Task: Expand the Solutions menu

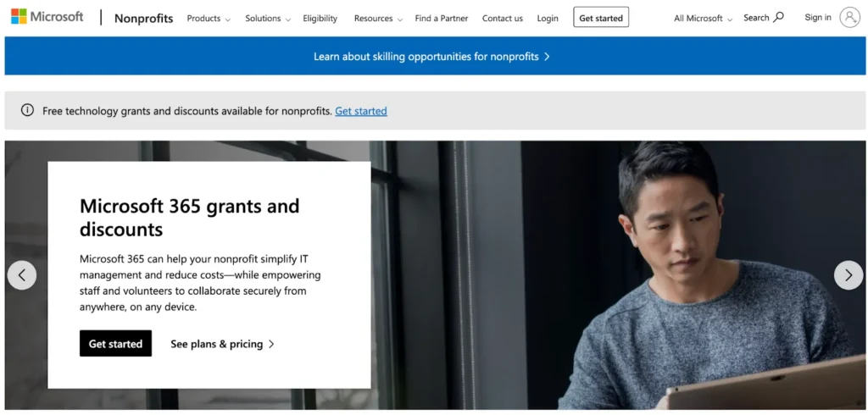Action: [268, 19]
